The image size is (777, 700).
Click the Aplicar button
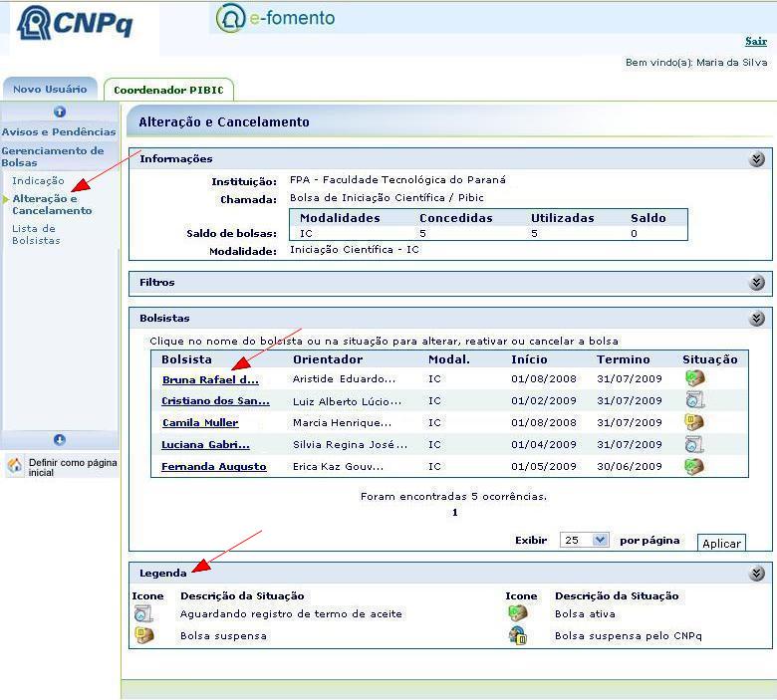click(x=720, y=544)
